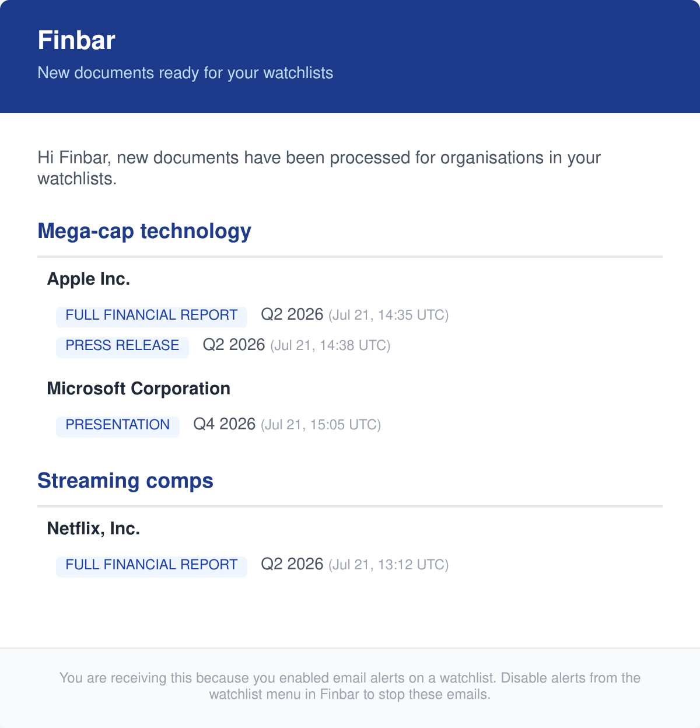Open Microsoft's PRESENTATION badge
700x728 pixels.
(118, 425)
